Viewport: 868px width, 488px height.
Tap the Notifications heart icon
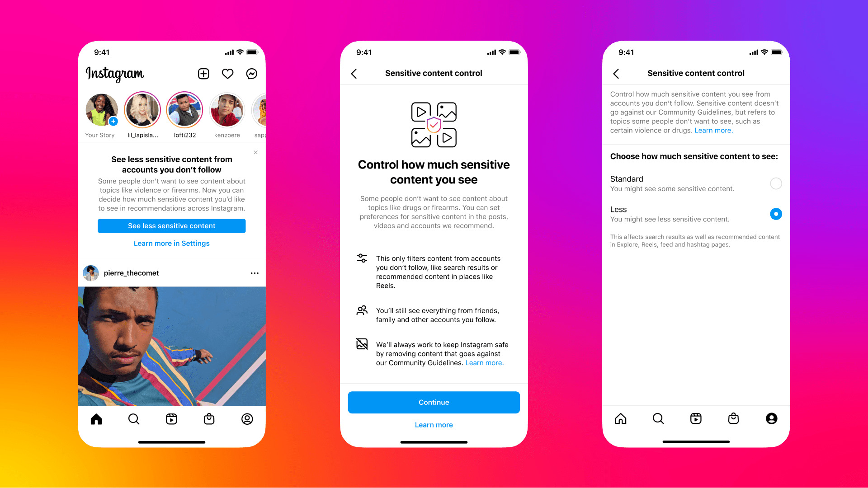[x=228, y=74]
